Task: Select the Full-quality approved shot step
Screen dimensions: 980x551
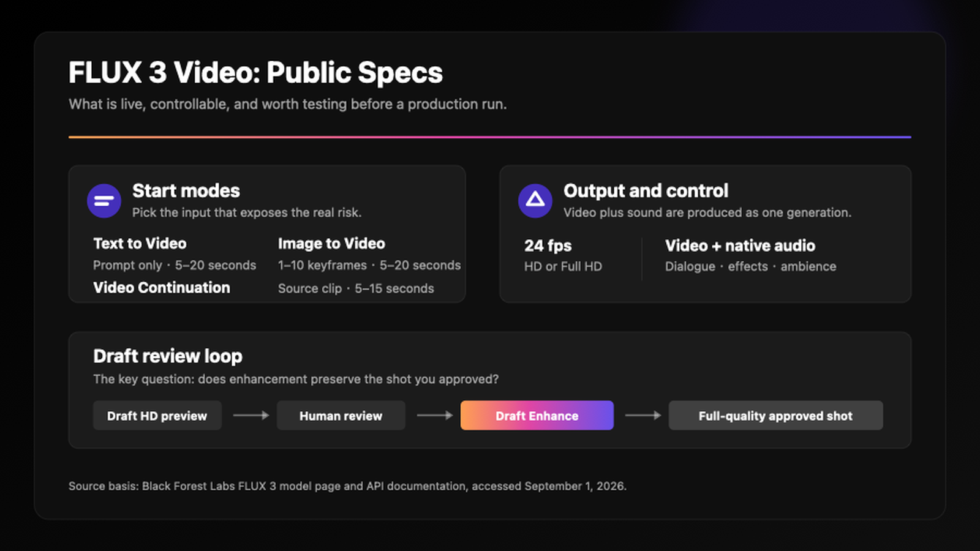Action: point(776,416)
